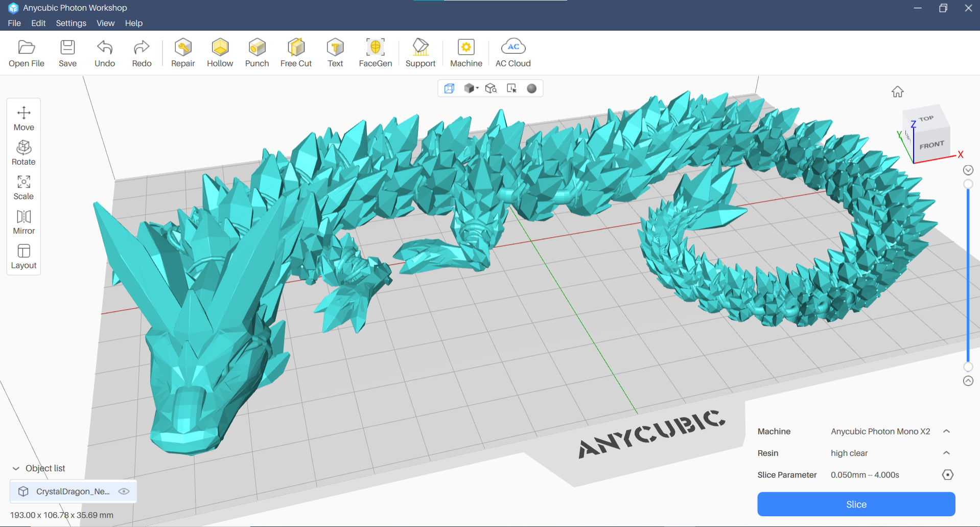
Task: Click the high clear resin value
Action: coord(849,453)
